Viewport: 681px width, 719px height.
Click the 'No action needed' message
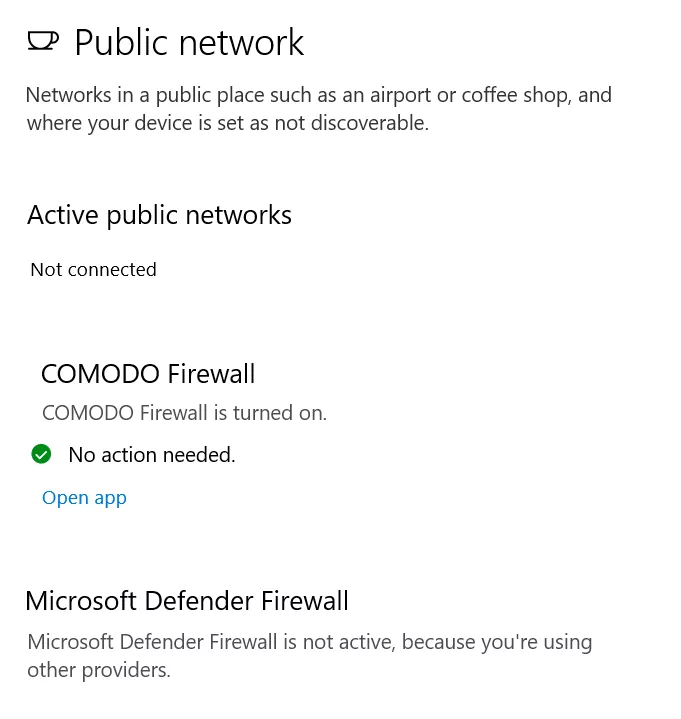152,455
